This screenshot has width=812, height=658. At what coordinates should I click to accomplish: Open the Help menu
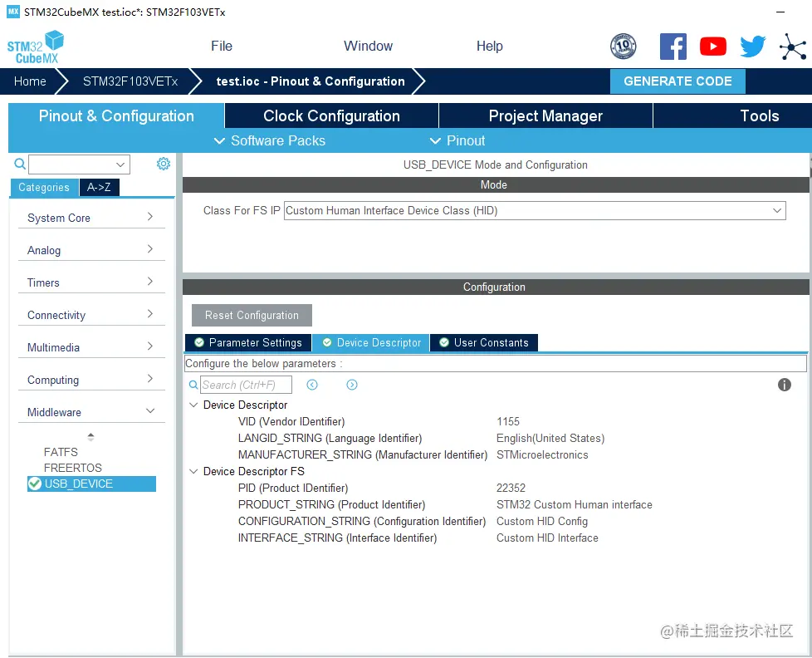[x=489, y=47]
